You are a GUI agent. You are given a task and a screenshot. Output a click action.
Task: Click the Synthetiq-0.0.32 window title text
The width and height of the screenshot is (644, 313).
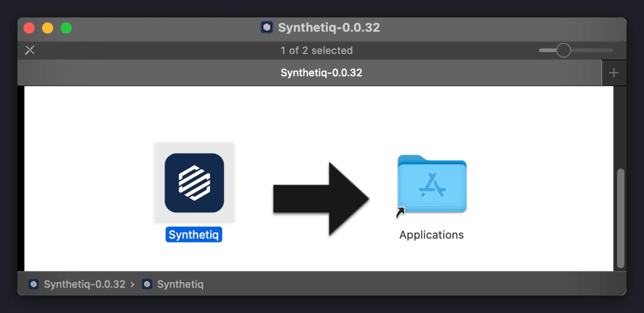tap(329, 27)
